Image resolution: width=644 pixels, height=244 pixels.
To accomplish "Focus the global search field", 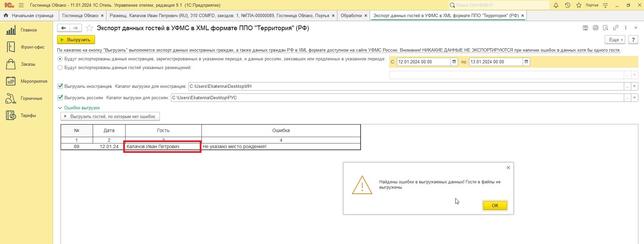I will pos(499,5).
